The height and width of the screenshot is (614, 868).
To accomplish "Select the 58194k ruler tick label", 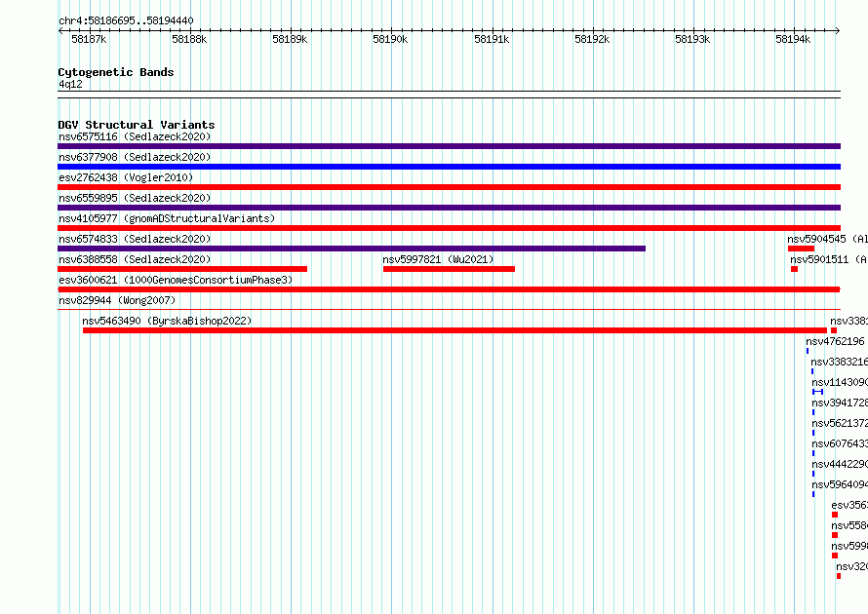I will (793, 39).
